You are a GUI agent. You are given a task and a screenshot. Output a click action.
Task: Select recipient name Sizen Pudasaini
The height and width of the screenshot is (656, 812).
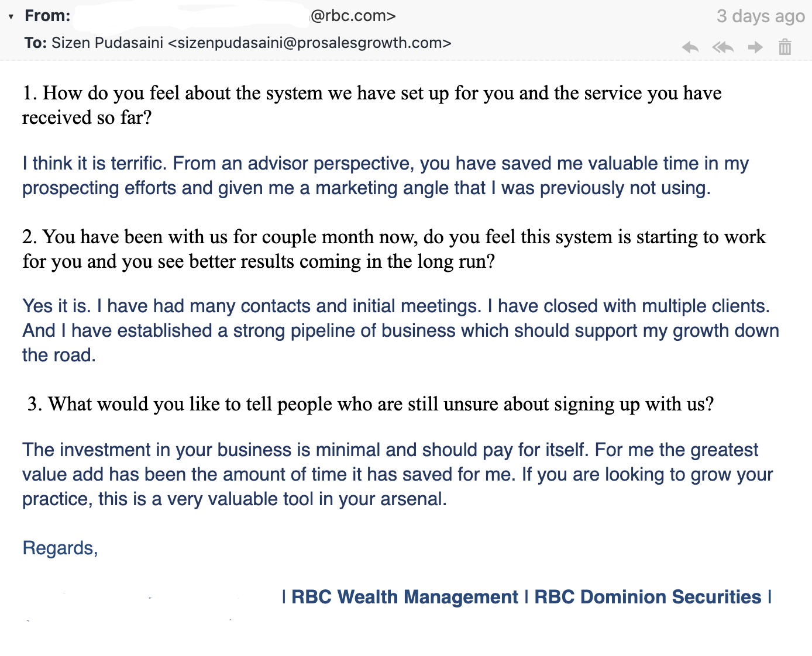tap(107, 43)
